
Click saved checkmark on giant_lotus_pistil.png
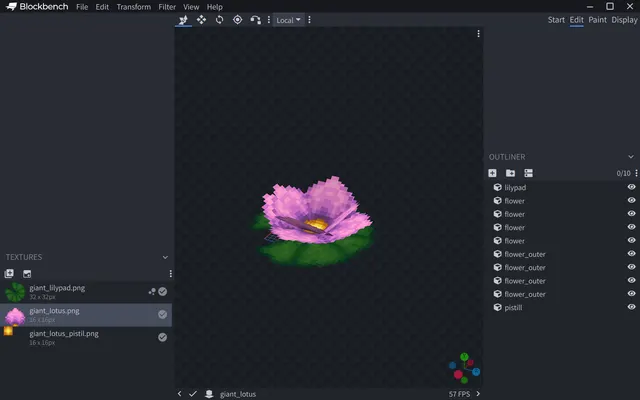(x=162, y=337)
